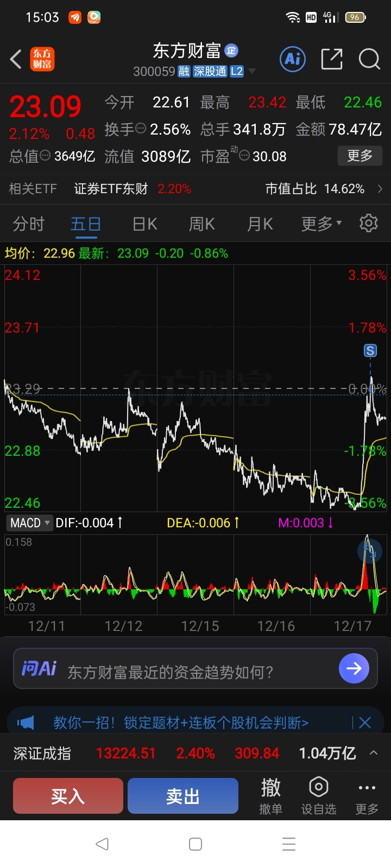Switch to the 日K tab

[144, 224]
